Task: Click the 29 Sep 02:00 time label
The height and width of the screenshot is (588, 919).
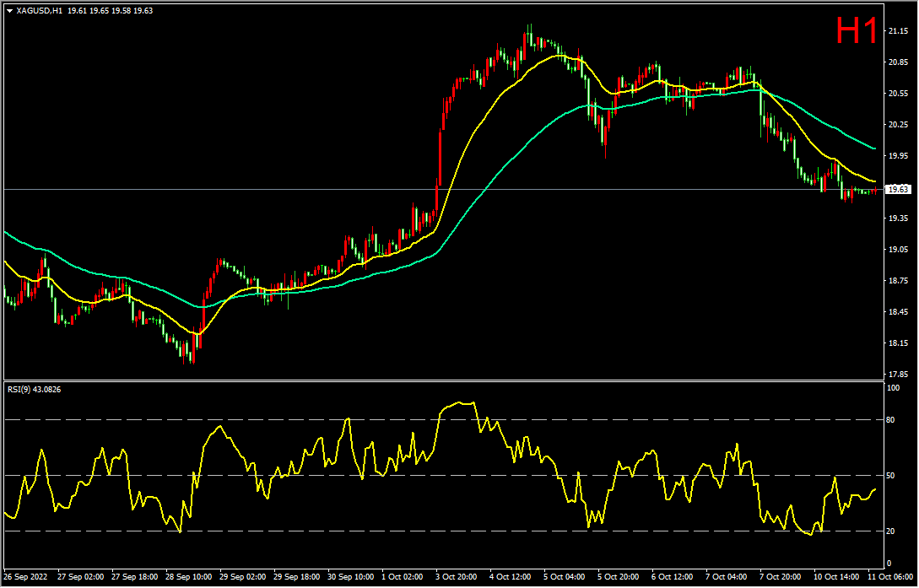Action: (x=243, y=577)
